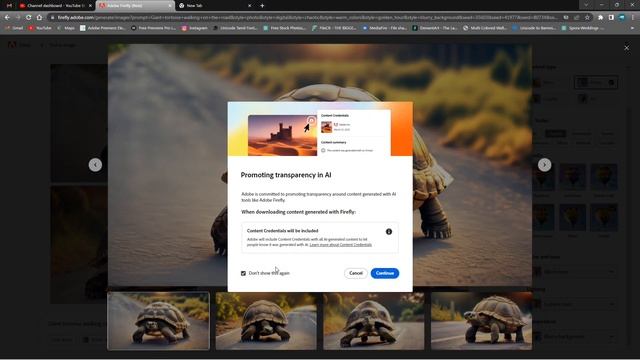Screen dimensions: 640x360
Task: Open the Maps bookmark
Action: 66,28
